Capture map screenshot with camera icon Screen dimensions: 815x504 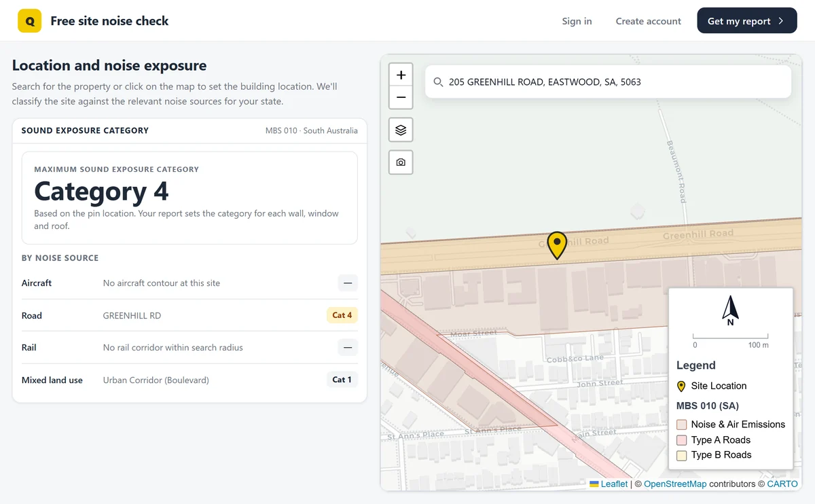[x=401, y=162]
